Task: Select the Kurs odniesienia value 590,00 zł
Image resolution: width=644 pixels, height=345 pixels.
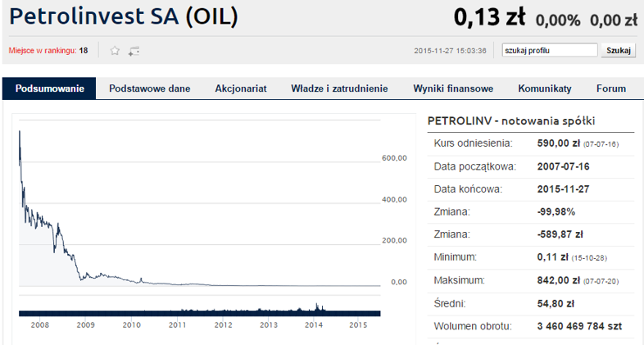Action: click(x=559, y=143)
